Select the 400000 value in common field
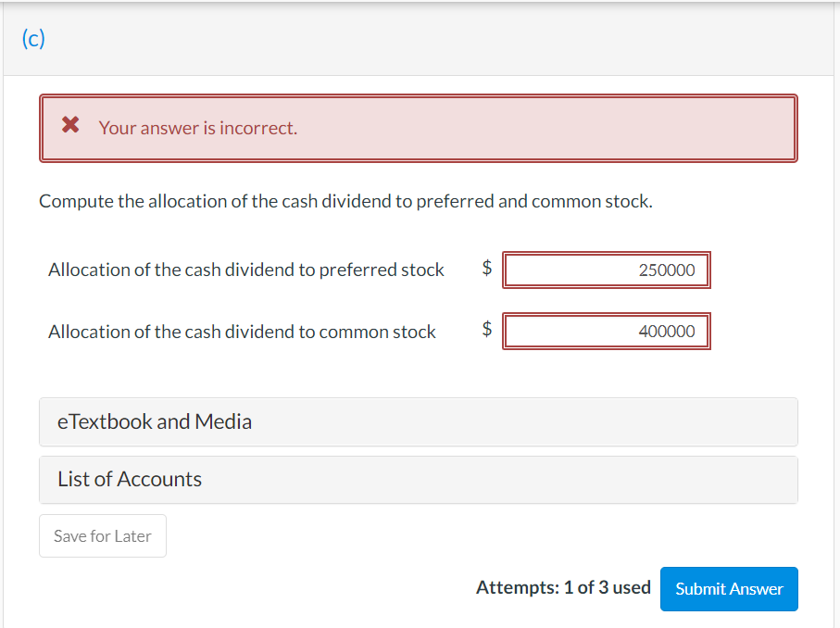Screen dimensions: 840x628 (x=667, y=332)
